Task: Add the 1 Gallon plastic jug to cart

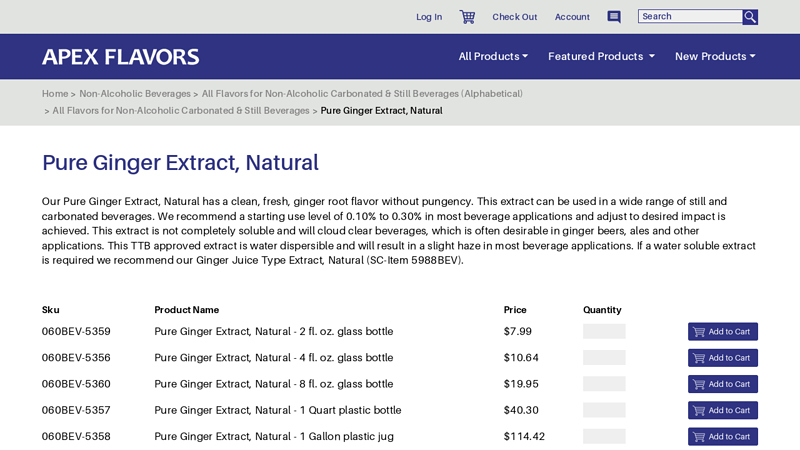Action: pyautogui.click(x=722, y=437)
